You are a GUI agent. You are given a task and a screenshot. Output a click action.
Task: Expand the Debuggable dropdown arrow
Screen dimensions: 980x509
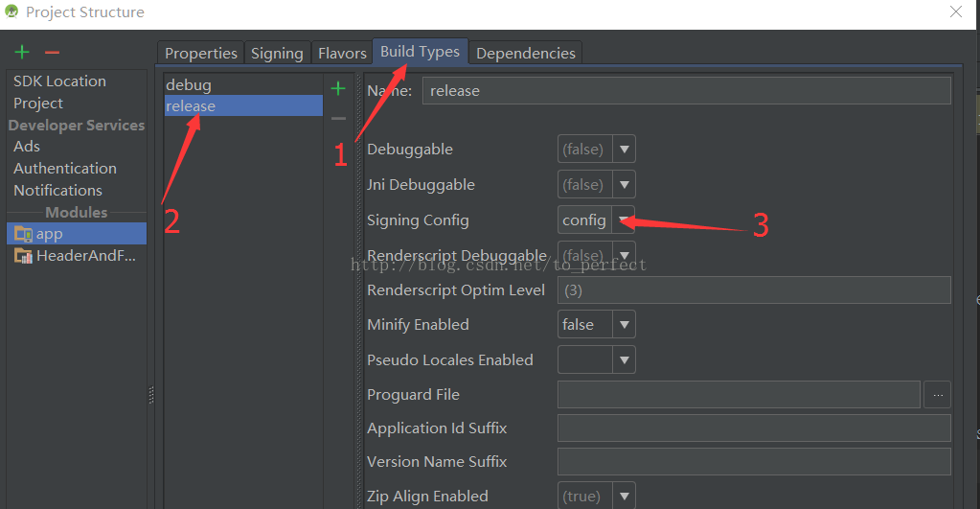[x=624, y=150]
